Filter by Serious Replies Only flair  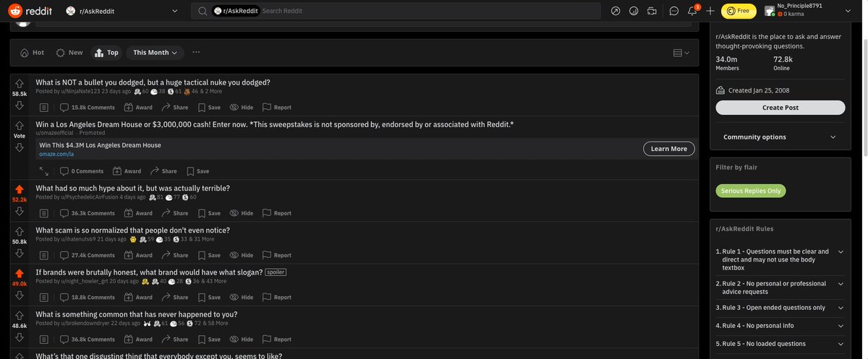click(x=751, y=191)
